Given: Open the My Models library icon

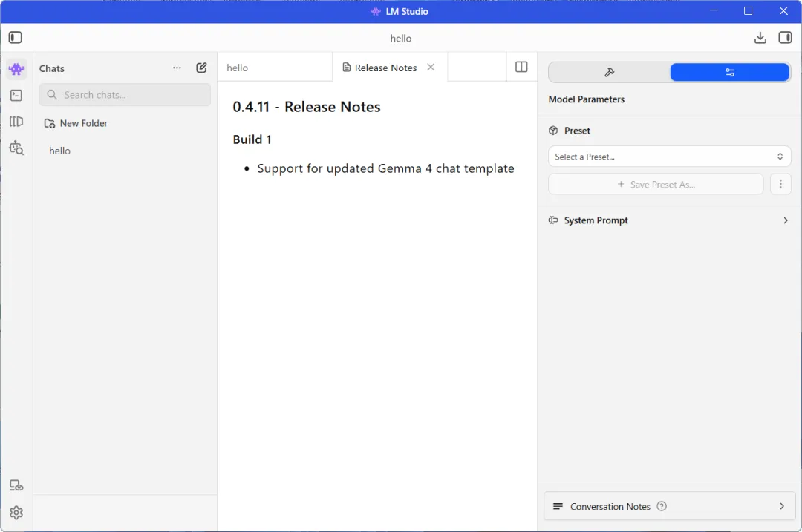Looking at the screenshot, I should click(16, 122).
